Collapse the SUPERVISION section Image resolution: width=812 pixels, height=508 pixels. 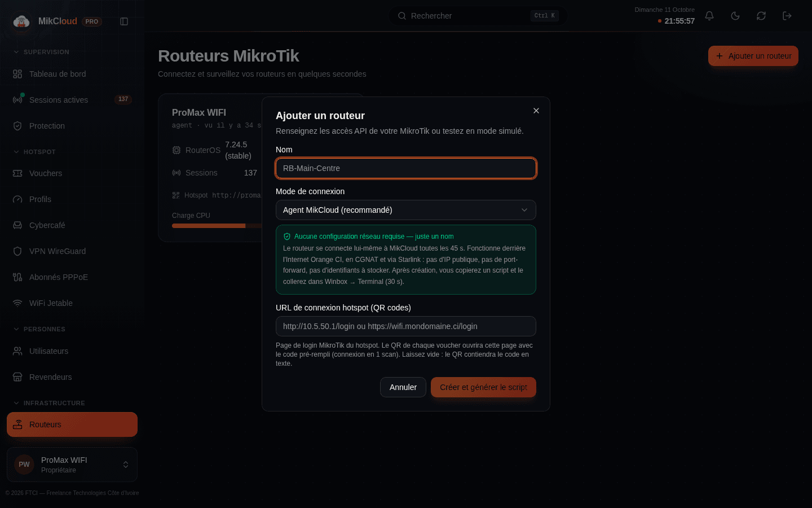41,52
